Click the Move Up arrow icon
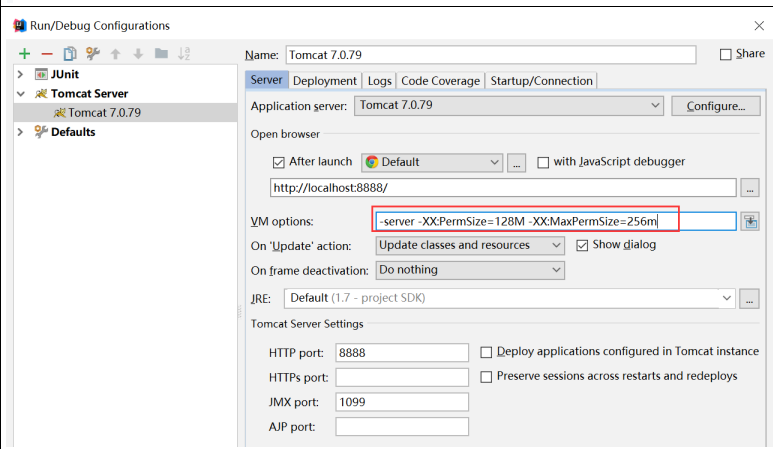The image size is (773, 449). coord(116,54)
